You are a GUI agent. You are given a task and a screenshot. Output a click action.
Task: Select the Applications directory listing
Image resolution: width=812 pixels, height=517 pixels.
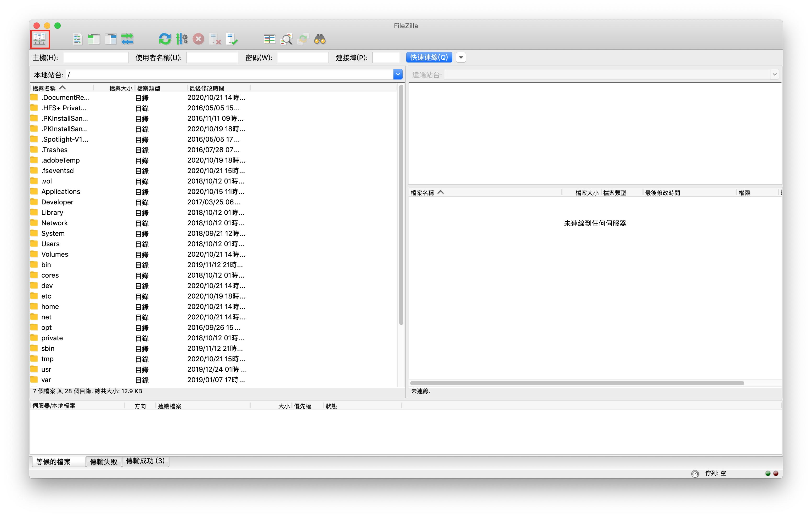(x=60, y=192)
